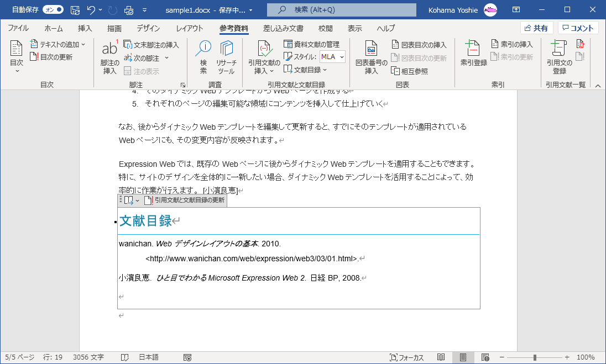Switch to the 校閲 tab
The image size is (606, 364).
click(326, 28)
